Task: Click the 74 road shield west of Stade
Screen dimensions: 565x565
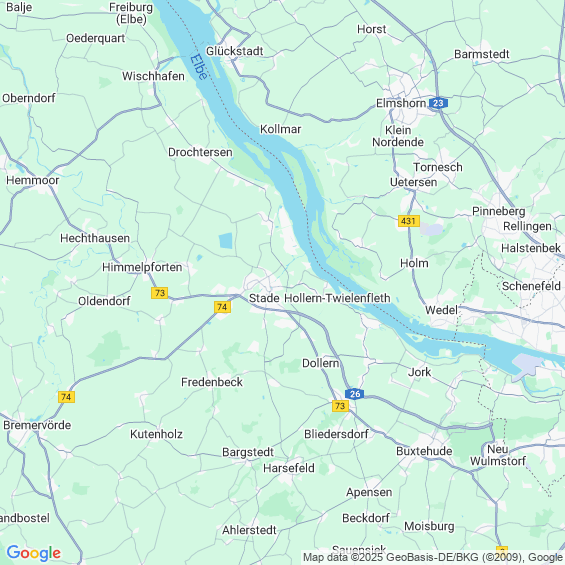Action: click(x=222, y=307)
